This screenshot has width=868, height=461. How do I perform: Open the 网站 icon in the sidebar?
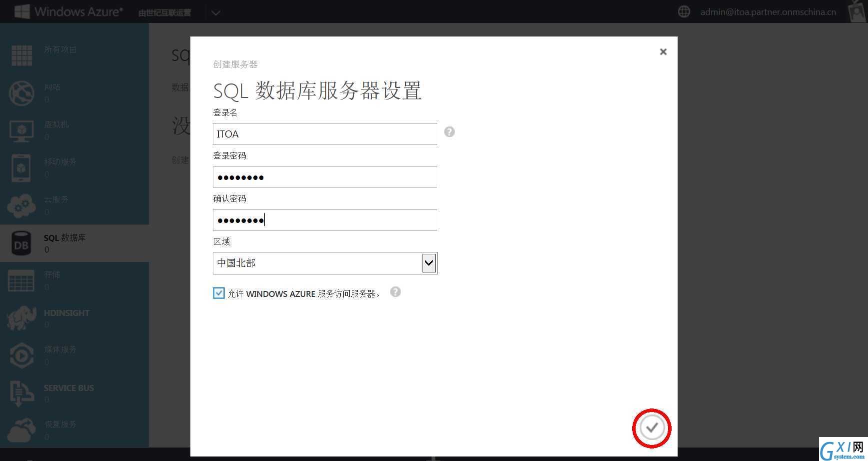pyautogui.click(x=21, y=93)
